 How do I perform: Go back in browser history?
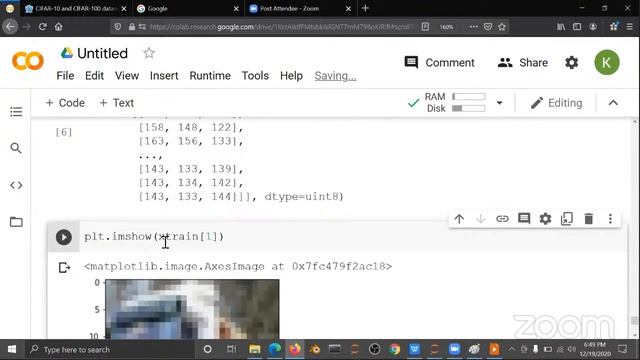click(10, 27)
